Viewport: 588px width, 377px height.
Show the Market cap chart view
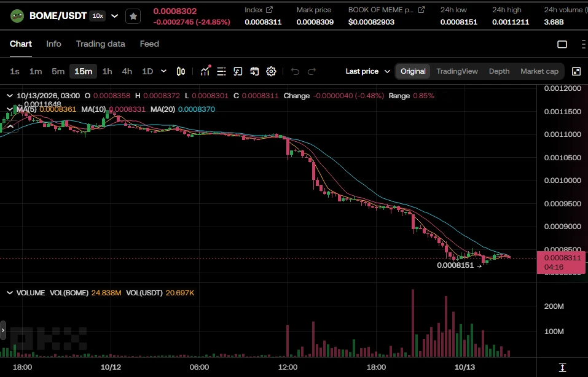539,71
